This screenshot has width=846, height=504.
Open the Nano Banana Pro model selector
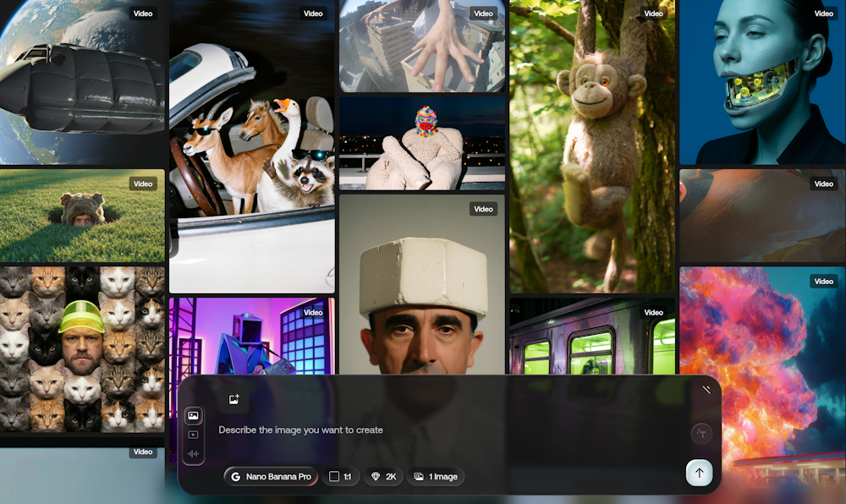point(271,477)
